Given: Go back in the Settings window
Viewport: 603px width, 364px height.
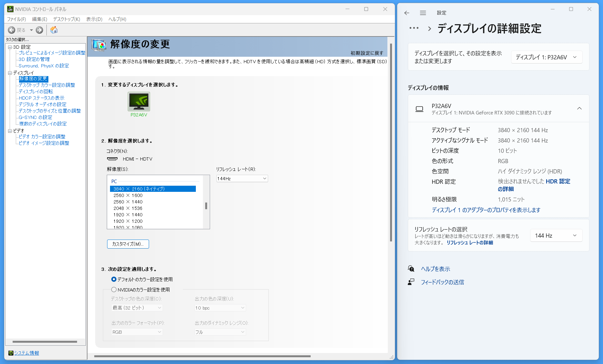Looking at the screenshot, I should tap(407, 13).
